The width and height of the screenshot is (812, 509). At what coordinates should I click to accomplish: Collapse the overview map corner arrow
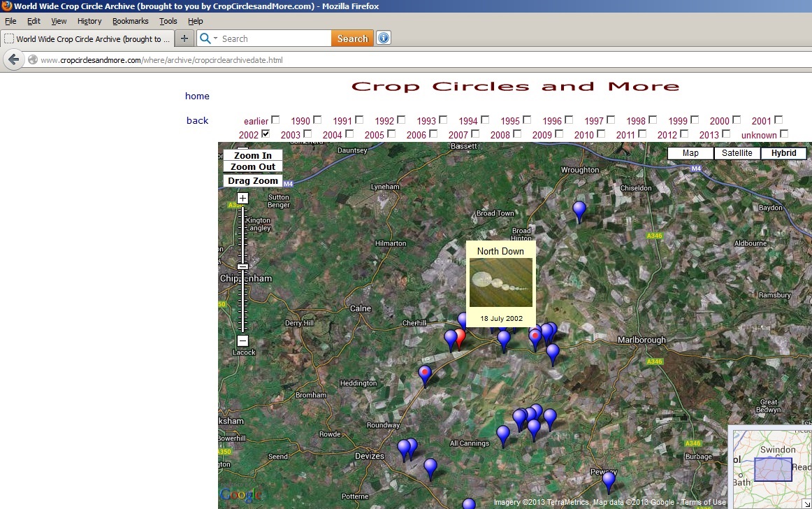click(x=807, y=503)
